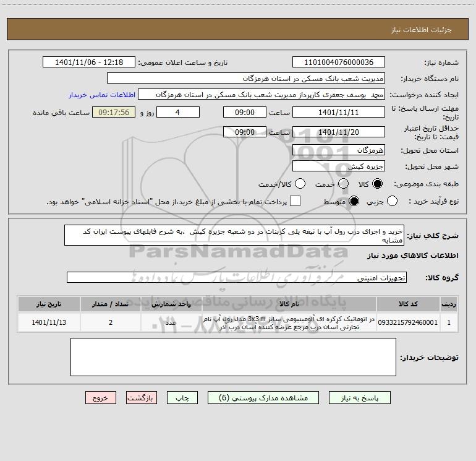Click the پاسخ به نیاز button
Image resolution: width=476 pixels, height=461 pixels.
(360, 398)
